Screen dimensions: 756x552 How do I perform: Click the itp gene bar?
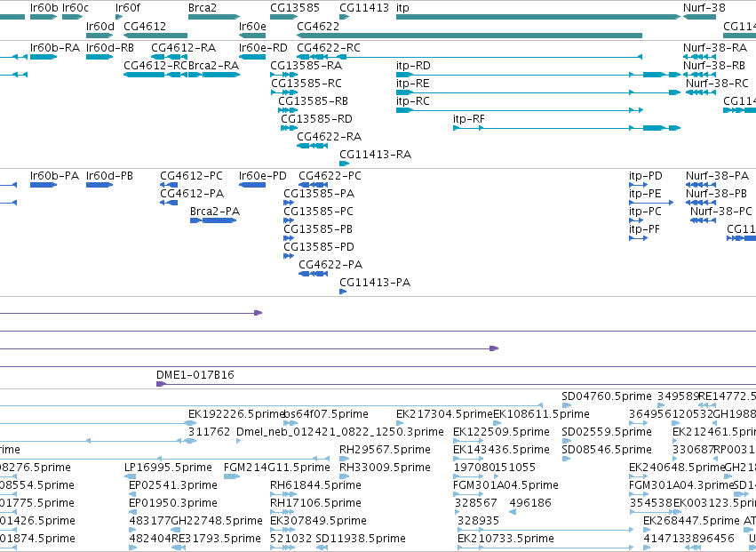[x=538, y=18]
